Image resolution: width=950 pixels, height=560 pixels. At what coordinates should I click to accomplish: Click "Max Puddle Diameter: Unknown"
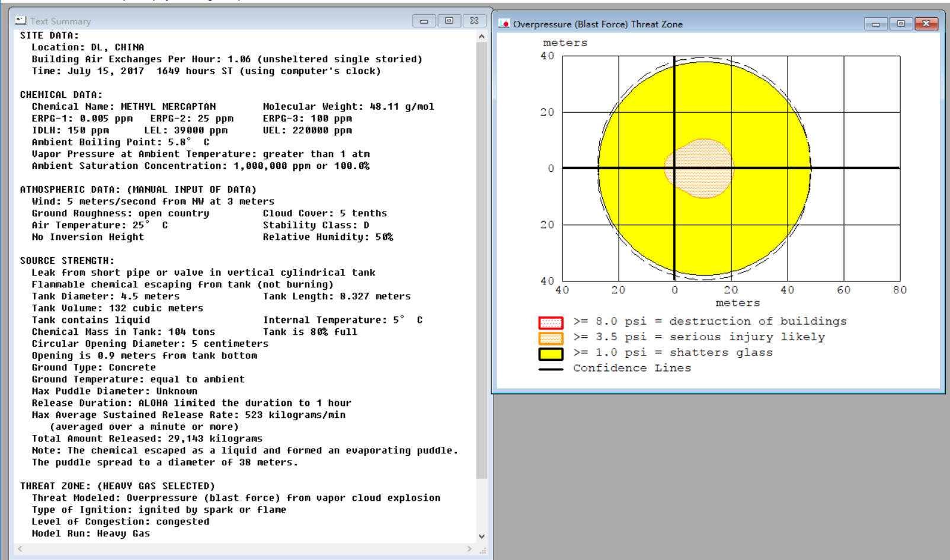(114, 391)
